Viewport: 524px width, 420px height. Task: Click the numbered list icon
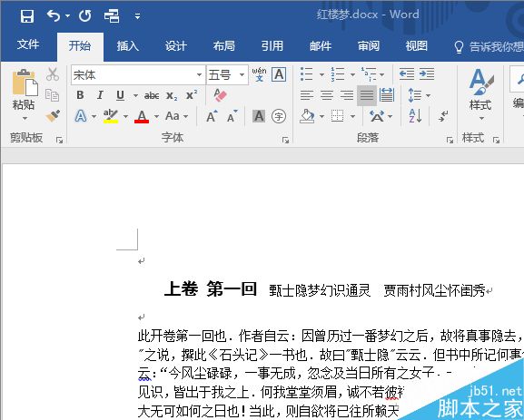coord(338,74)
